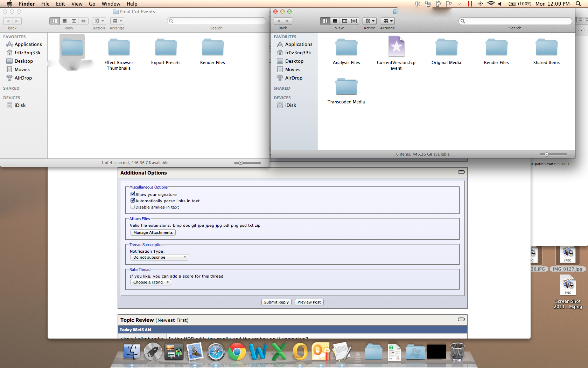Select iDisk in right Finder sidebar
Image resolution: width=588 pixels, height=368 pixels.
(x=290, y=105)
